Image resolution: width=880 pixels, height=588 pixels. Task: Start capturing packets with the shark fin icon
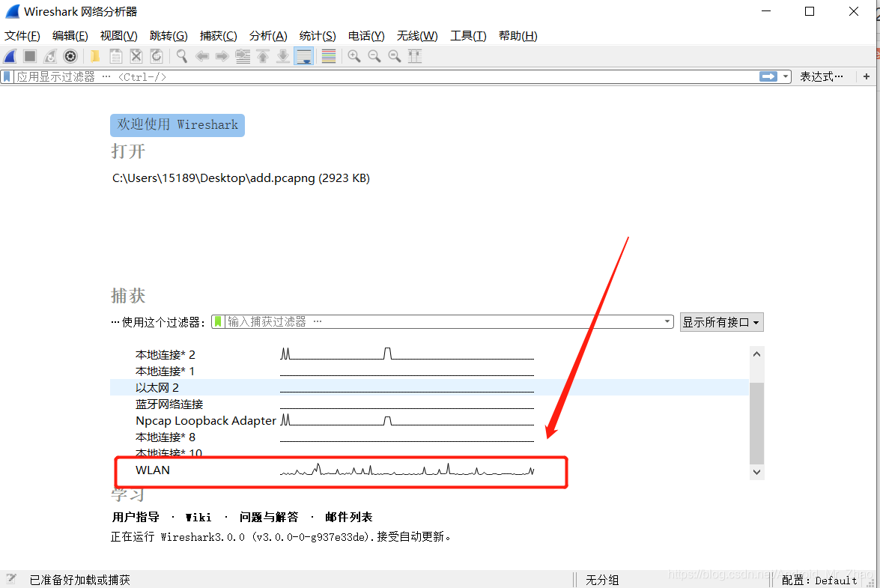10,56
